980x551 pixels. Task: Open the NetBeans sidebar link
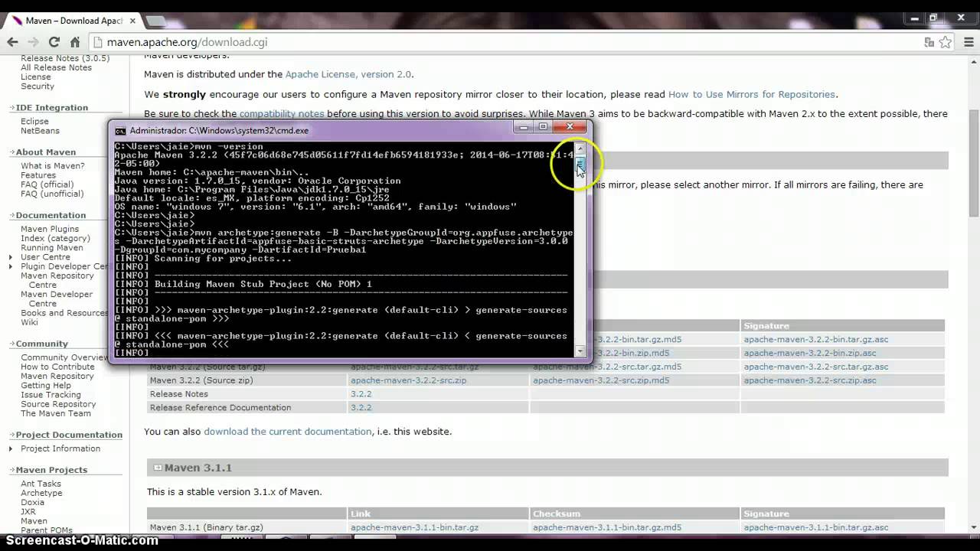pyautogui.click(x=40, y=131)
